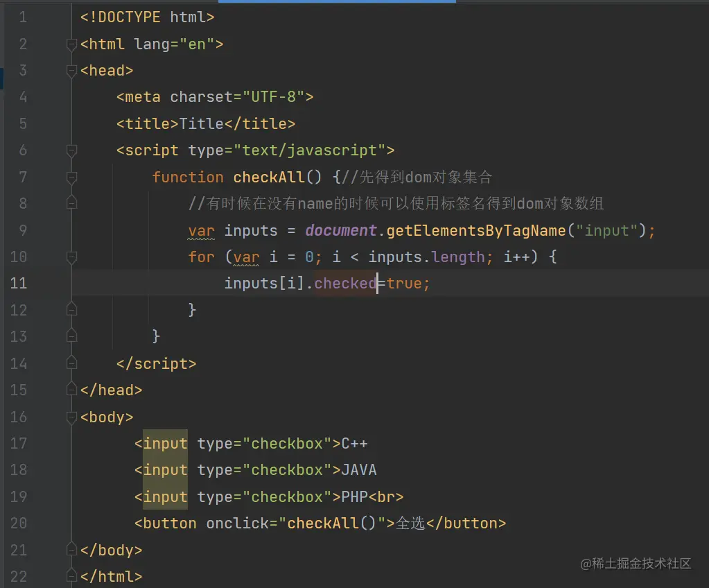
Task: Collapse the head tag fold on line 3
Action: [x=71, y=71]
